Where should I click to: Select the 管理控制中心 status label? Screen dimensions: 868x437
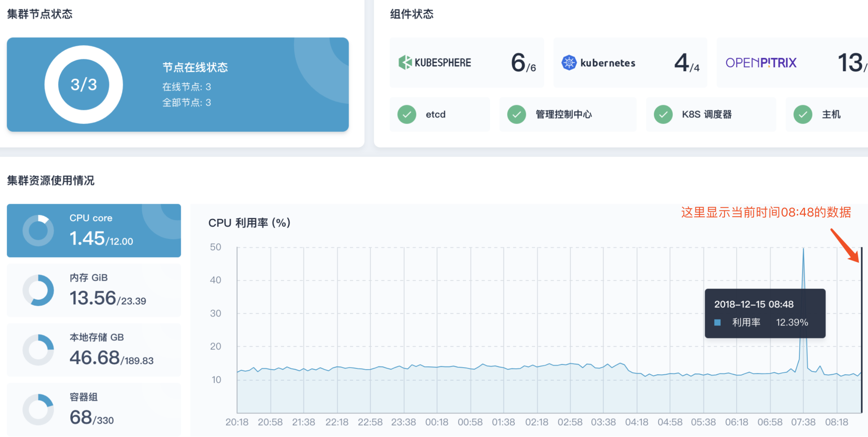[x=564, y=115]
